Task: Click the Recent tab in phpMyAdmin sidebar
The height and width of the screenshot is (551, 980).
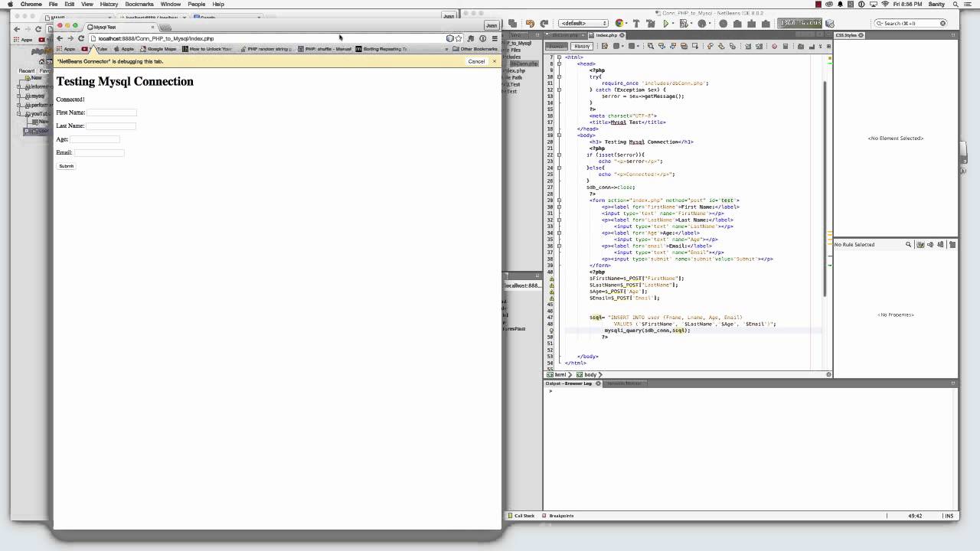Action: click(x=27, y=70)
